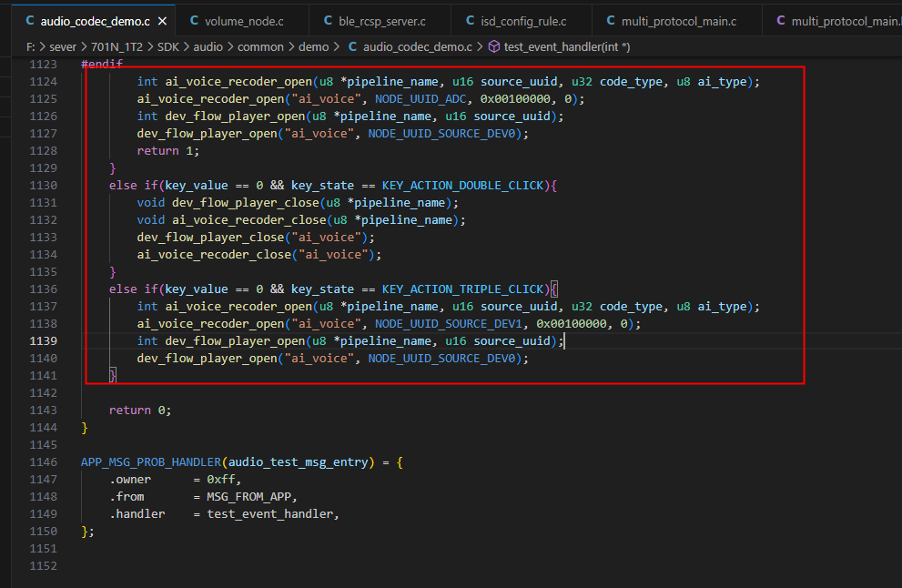Viewport: 902px width, 588px height.
Task: Click the C icon in breadcrumb file name
Action: tap(352, 46)
